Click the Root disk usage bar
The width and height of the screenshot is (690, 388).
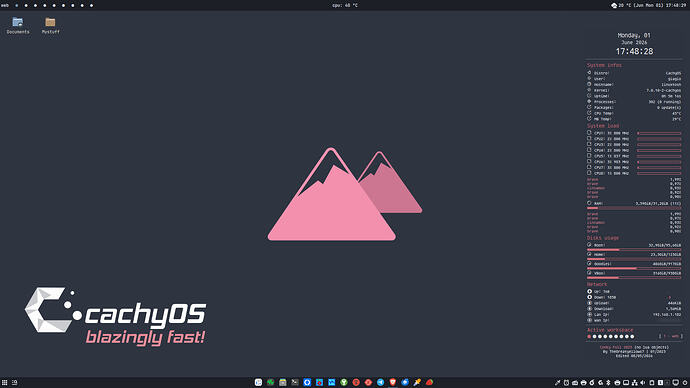tap(634, 250)
